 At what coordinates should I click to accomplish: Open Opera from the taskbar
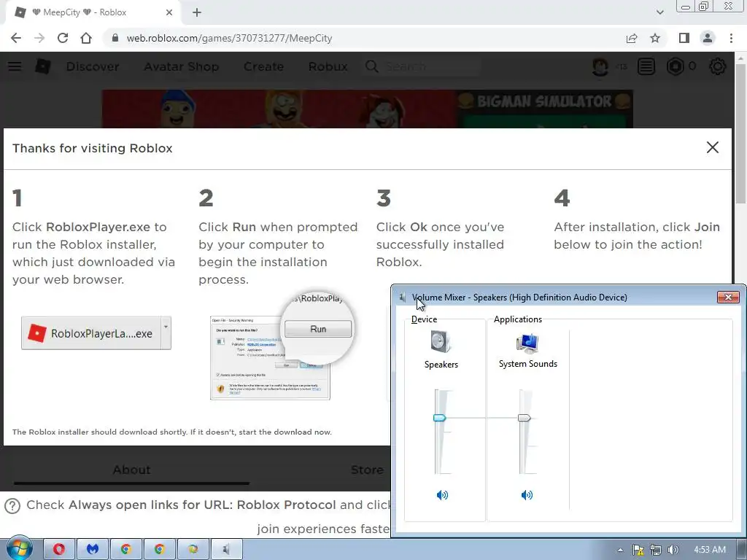click(59, 549)
